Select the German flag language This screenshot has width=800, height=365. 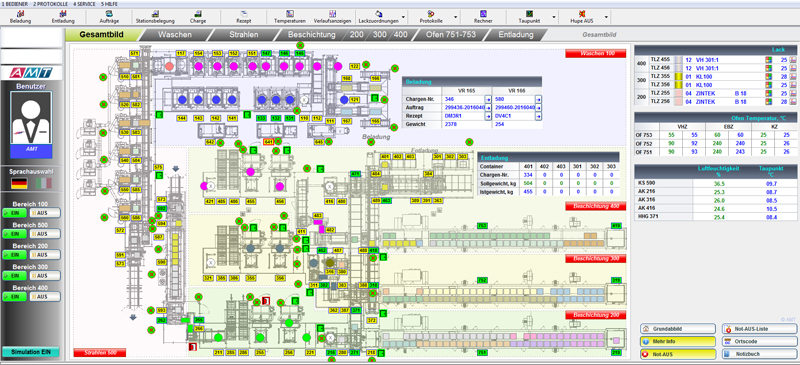click(x=19, y=183)
